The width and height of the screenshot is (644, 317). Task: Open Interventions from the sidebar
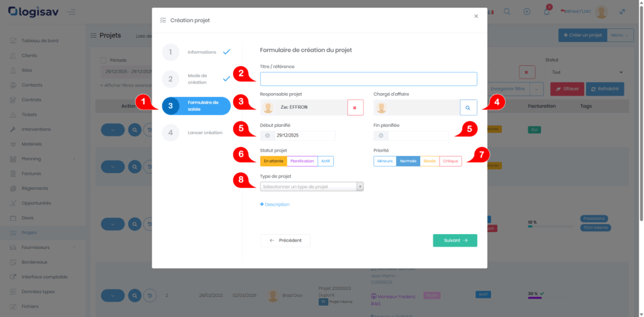(36, 129)
